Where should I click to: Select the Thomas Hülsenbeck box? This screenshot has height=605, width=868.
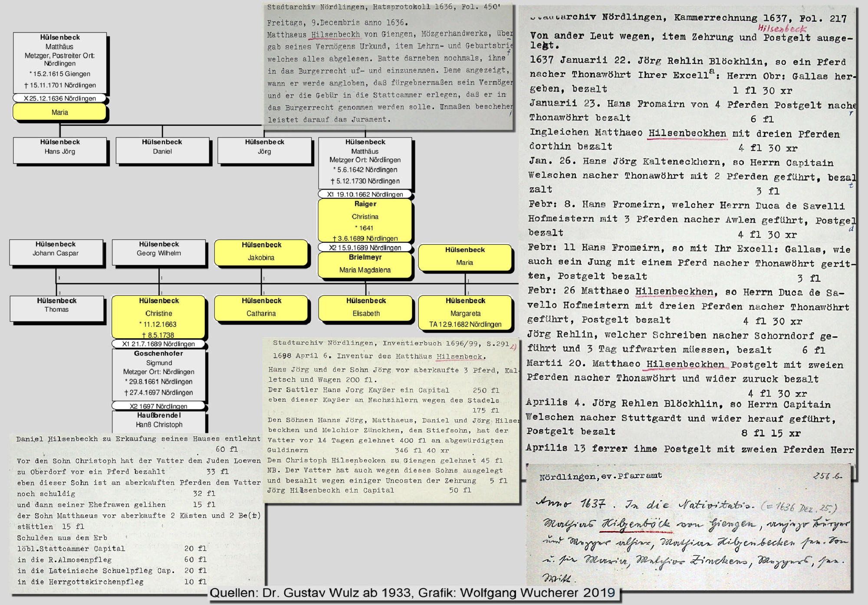[x=57, y=308]
